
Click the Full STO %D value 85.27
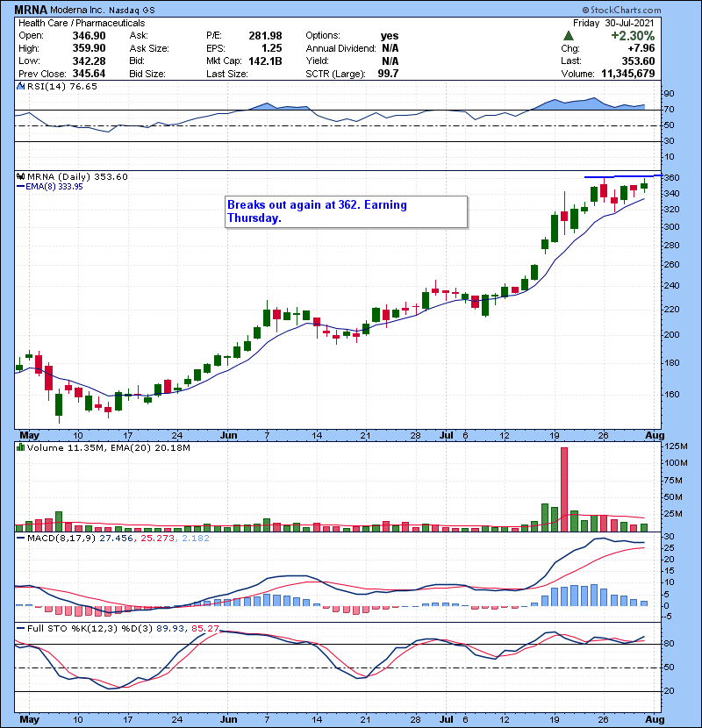tap(204, 628)
